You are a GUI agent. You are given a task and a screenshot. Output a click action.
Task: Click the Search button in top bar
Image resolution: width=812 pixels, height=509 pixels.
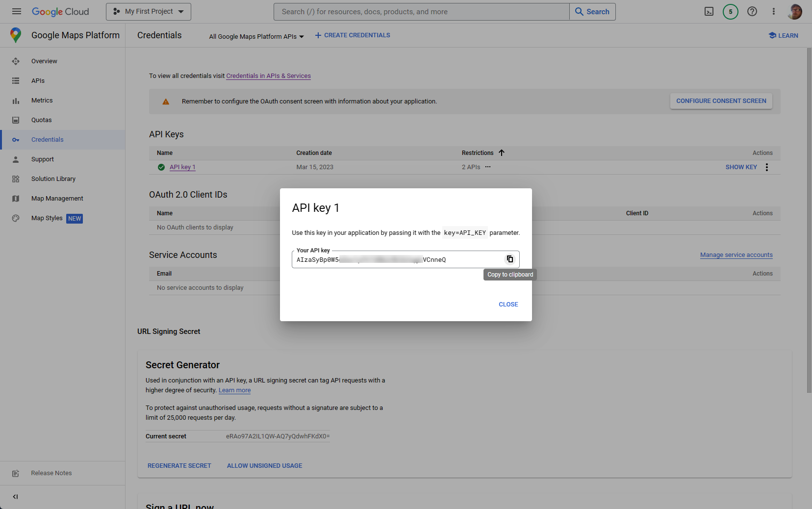(592, 11)
